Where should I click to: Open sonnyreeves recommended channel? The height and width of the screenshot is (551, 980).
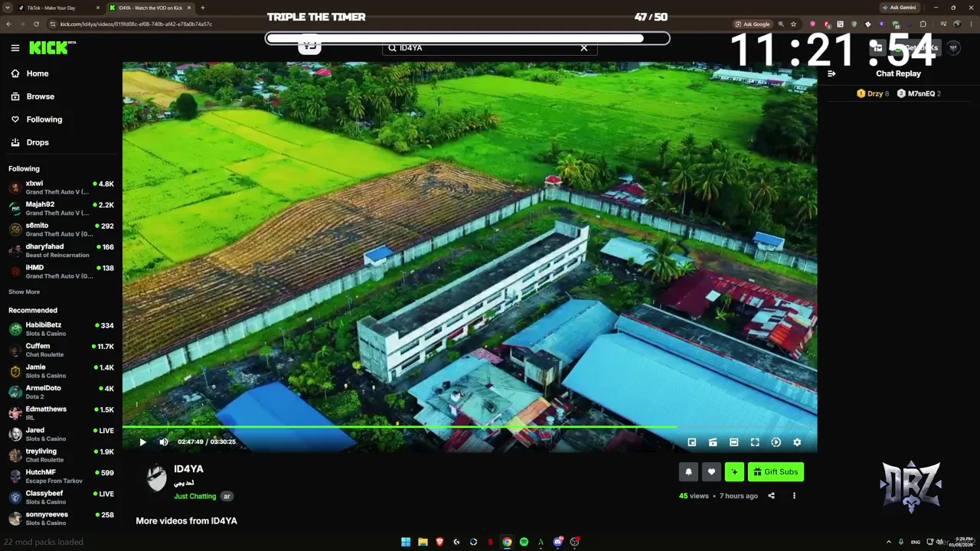pyautogui.click(x=61, y=518)
